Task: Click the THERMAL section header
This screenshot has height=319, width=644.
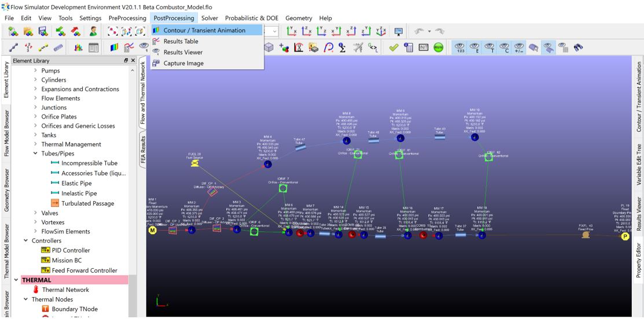Action: (x=37, y=280)
